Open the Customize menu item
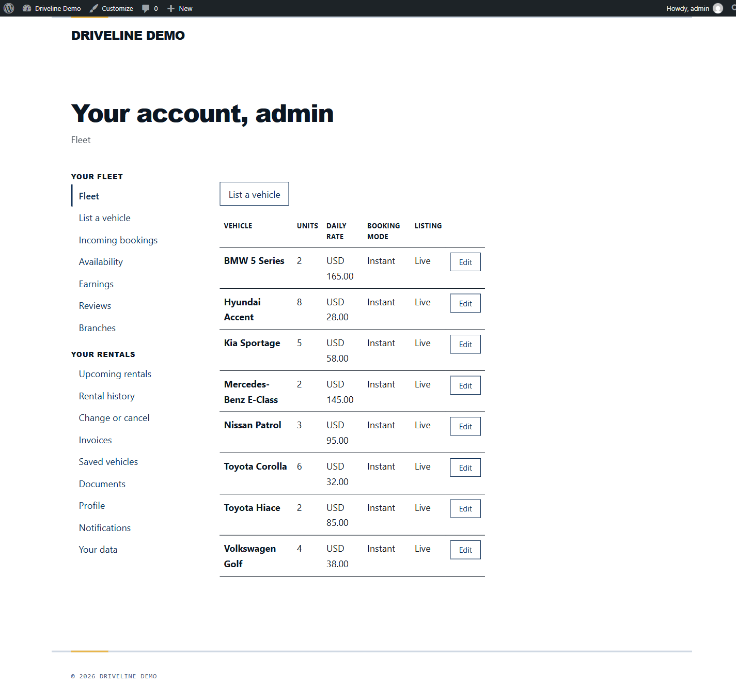This screenshot has height=700, width=736. pos(111,8)
